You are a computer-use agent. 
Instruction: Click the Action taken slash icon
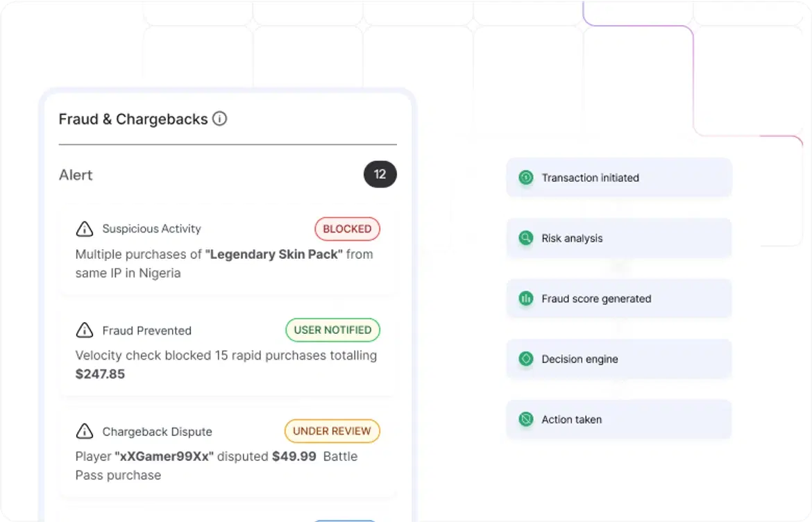[x=526, y=419]
